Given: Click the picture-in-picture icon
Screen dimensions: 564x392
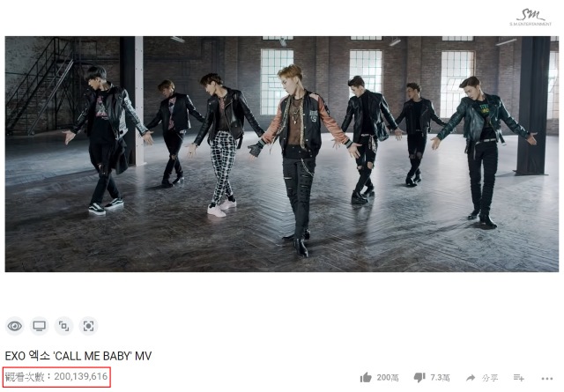Looking at the screenshot, I should (x=63, y=326).
